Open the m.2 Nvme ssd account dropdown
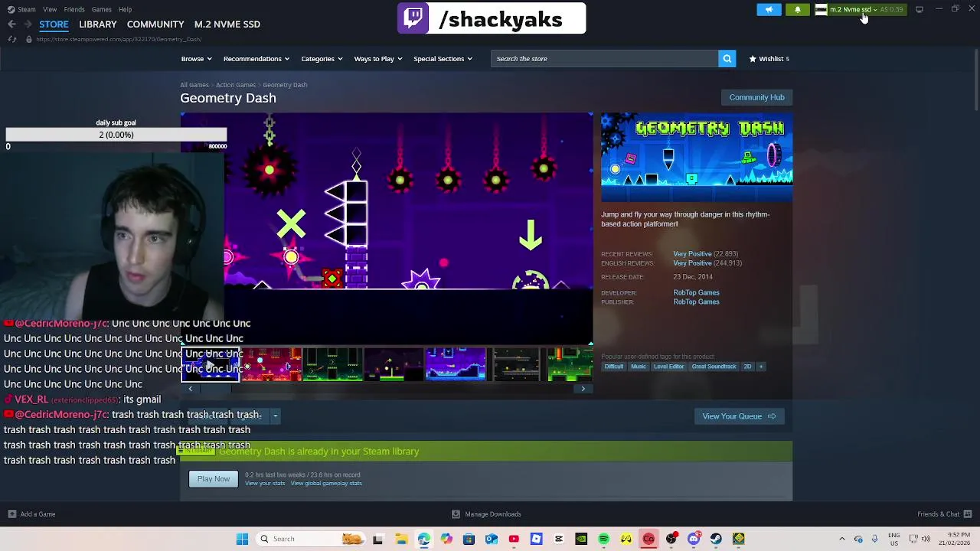This screenshot has height=551, width=980. (853, 9)
